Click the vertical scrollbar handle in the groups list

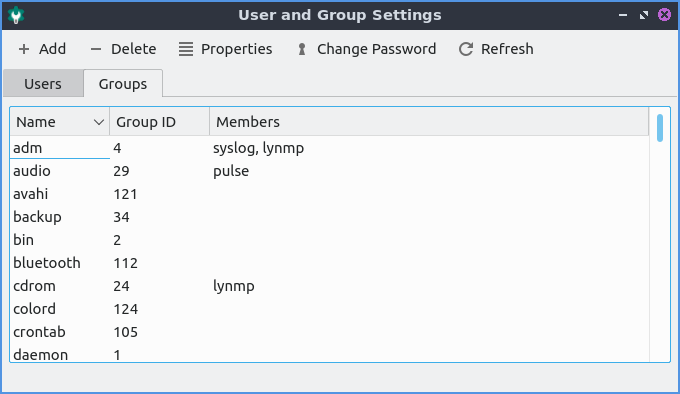click(660, 128)
